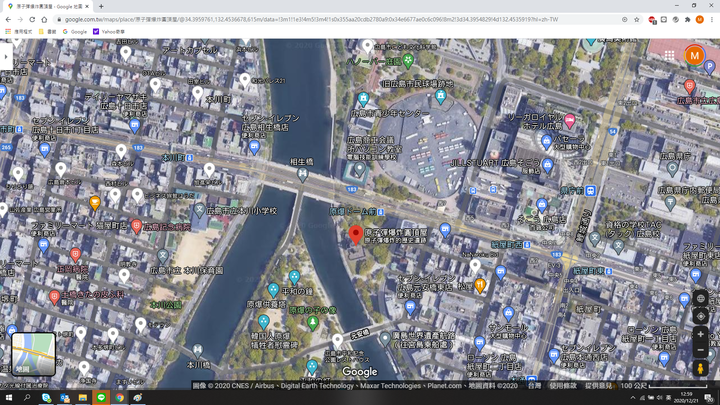
Task: Show hidden system tray icons
Action: click(633, 398)
